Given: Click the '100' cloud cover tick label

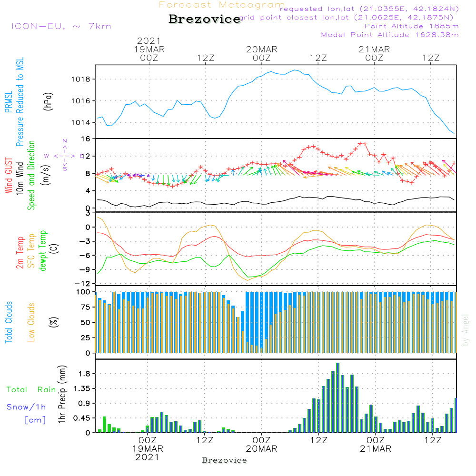Looking at the screenshot, I should click(83, 292).
